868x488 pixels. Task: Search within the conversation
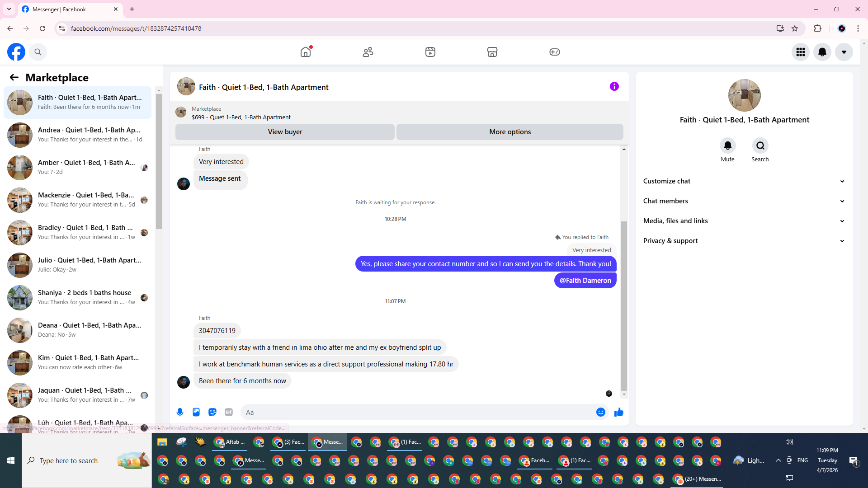[x=760, y=145]
